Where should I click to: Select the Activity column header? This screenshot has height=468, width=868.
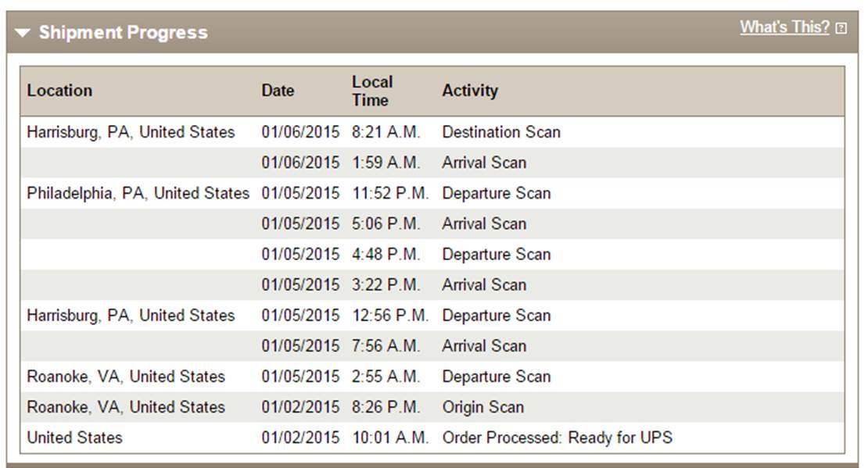click(470, 90)
